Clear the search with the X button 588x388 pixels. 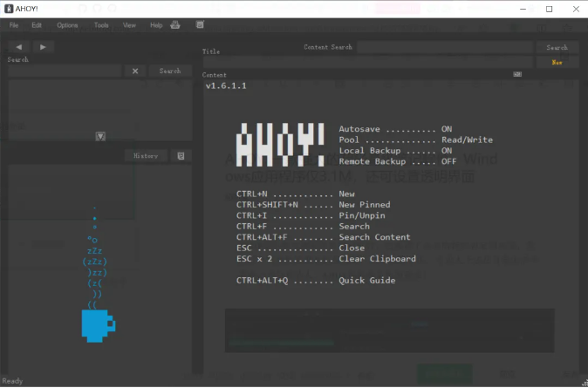tap(135, 71)
